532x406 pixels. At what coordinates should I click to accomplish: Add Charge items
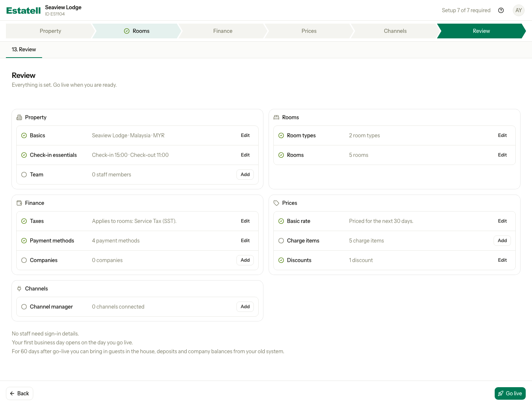click(x=502, y=241)
